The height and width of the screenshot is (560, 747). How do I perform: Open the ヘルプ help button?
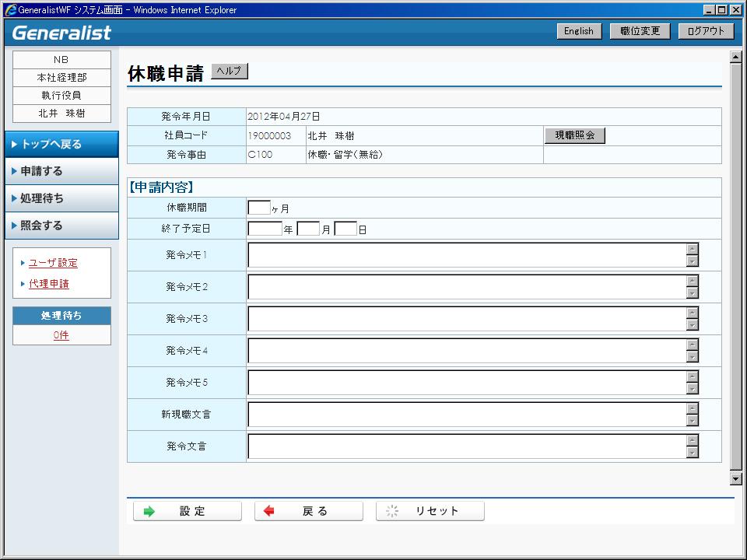coord(229,71)
